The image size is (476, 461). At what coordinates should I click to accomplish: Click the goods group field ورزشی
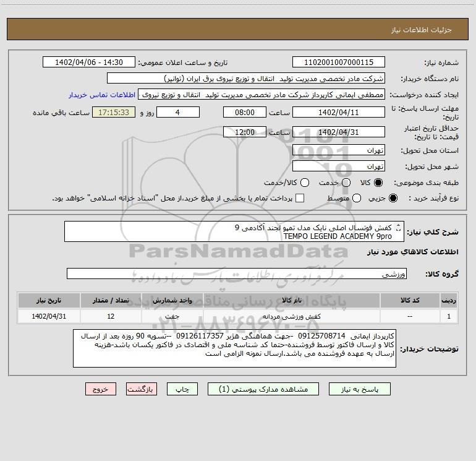click(x=237, y=274)
